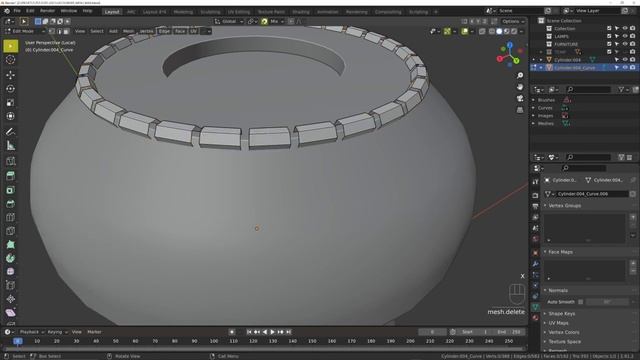
Task: Toggle exclude checkbox for LAMPS collection
Action: click(609, 36)
